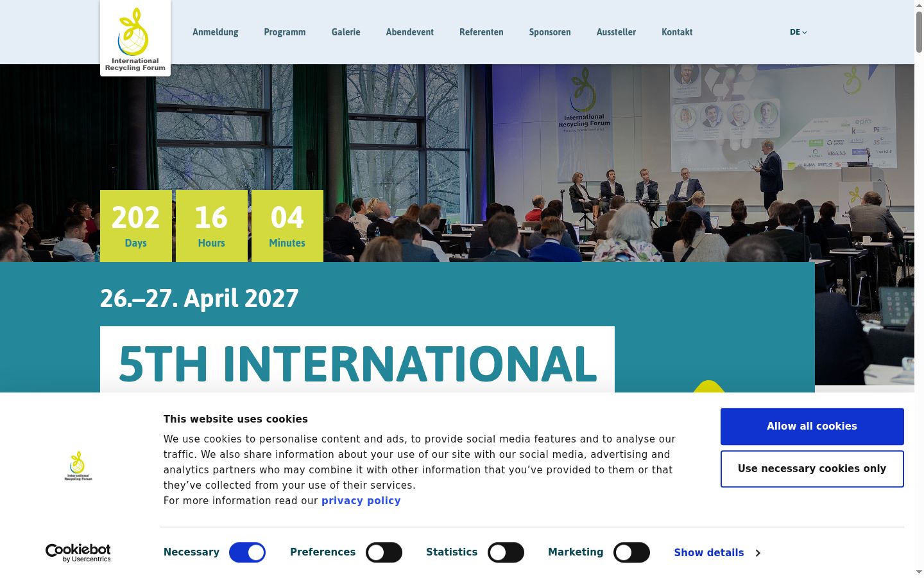Click the chevron arrow next to Show details
The height and width of the screenshot is (578, 924).
tap(758, 553)
